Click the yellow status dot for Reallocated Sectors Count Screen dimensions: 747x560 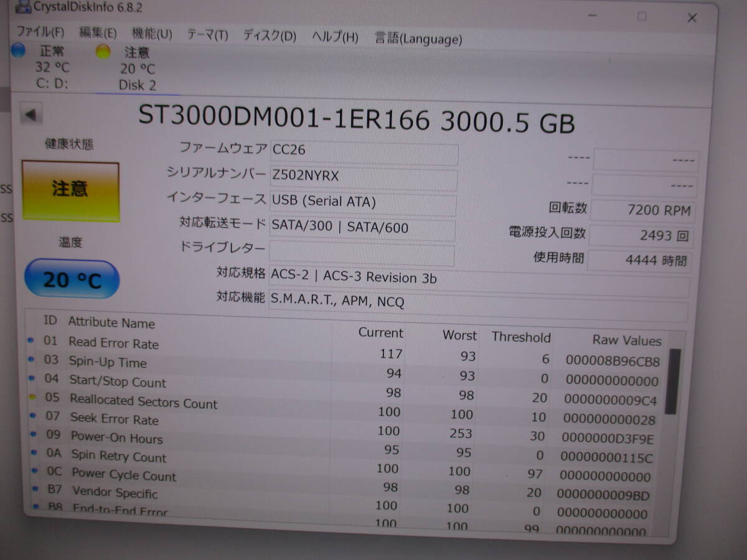coord(32,396)
